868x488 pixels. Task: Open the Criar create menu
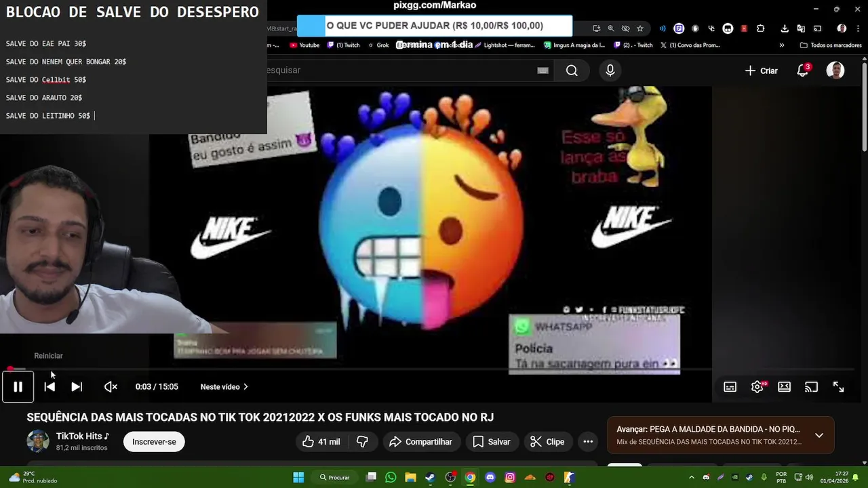click(x=762, y=70)
